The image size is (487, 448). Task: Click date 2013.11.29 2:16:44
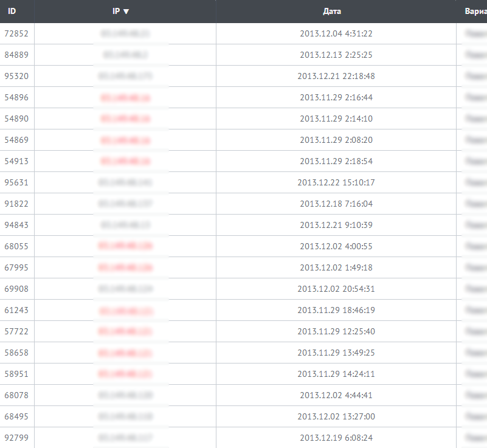click(x=336, y=97)
